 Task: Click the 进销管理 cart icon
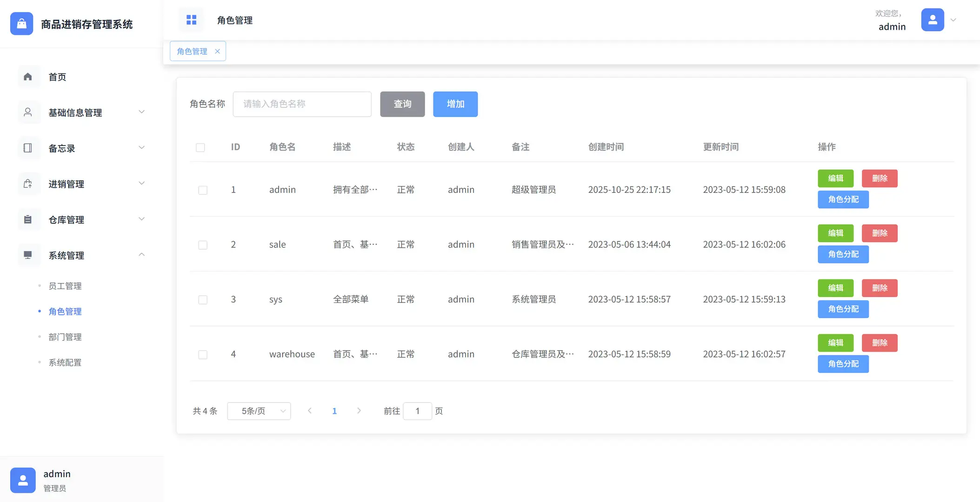28,184
